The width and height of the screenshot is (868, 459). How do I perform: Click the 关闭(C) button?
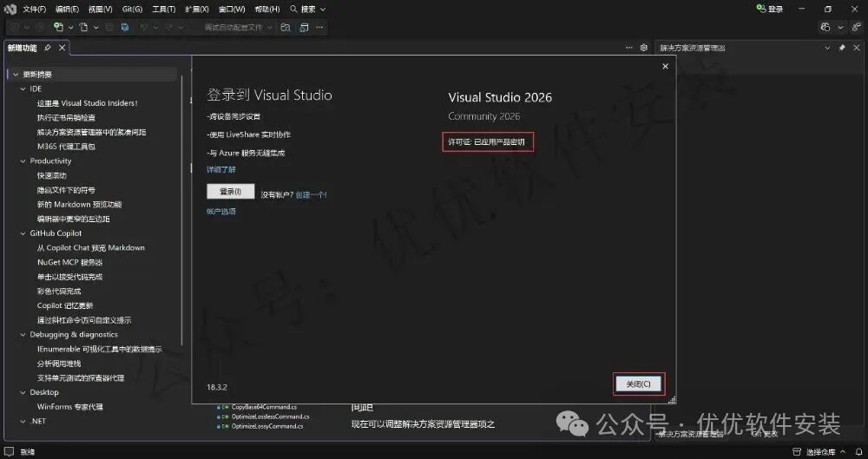tap(638, 384)
